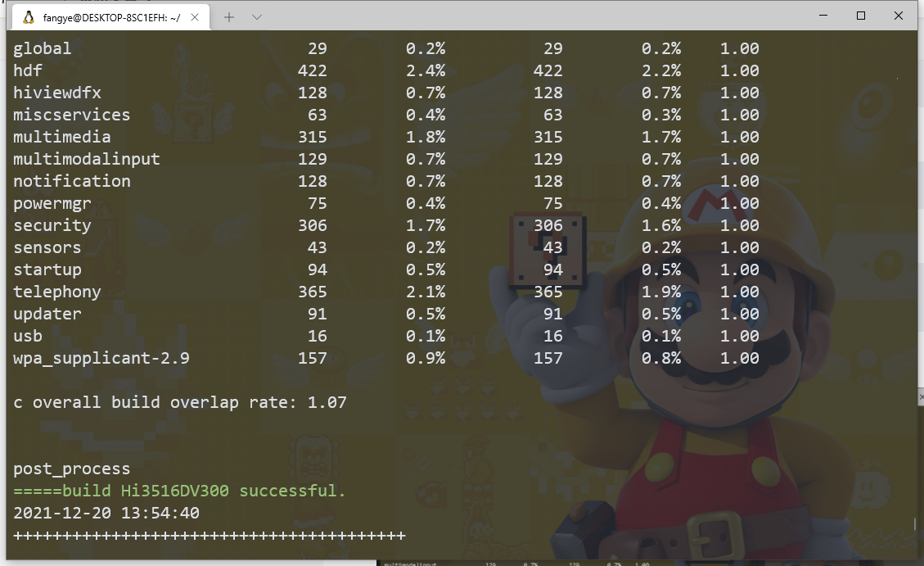Click the '0.8%' value in wpa_supplicant row

click(661, 358)
